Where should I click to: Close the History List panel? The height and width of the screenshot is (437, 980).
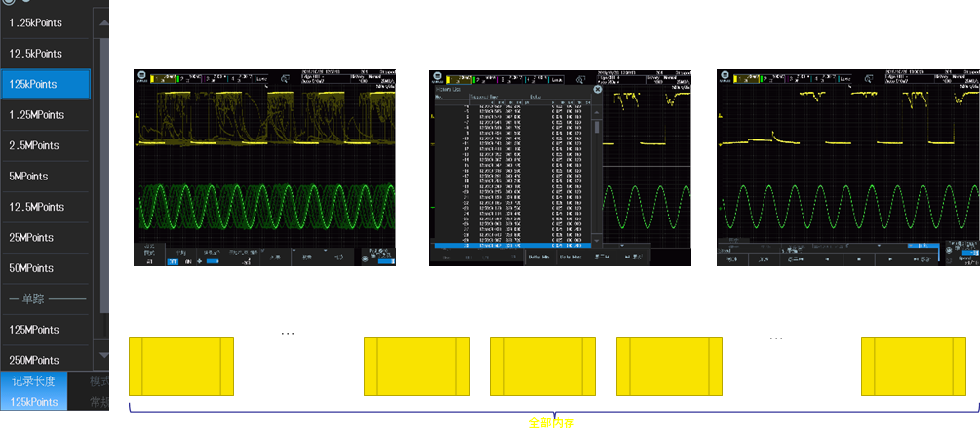coord(596,89)
